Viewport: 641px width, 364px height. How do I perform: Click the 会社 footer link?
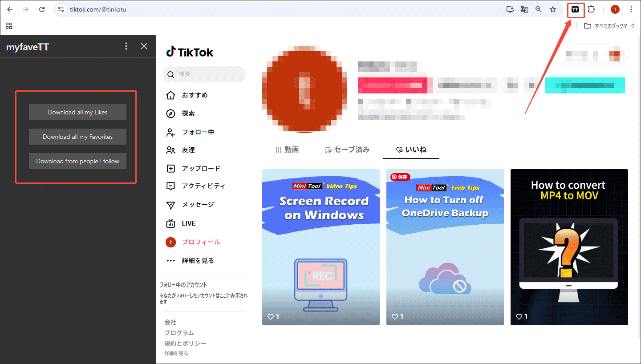(x=170, y=322)
